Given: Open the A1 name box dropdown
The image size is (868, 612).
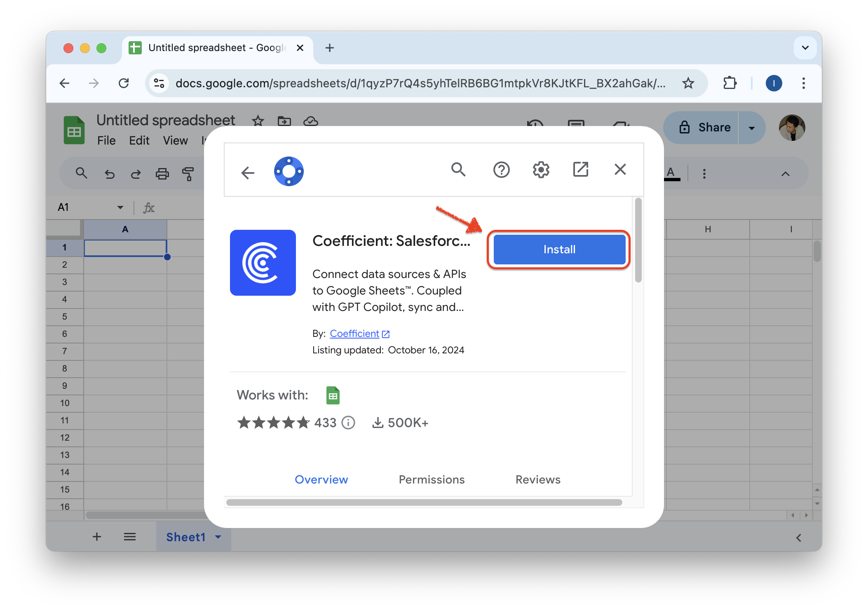Looking at the screenshot, I should (x=120, y=207).
